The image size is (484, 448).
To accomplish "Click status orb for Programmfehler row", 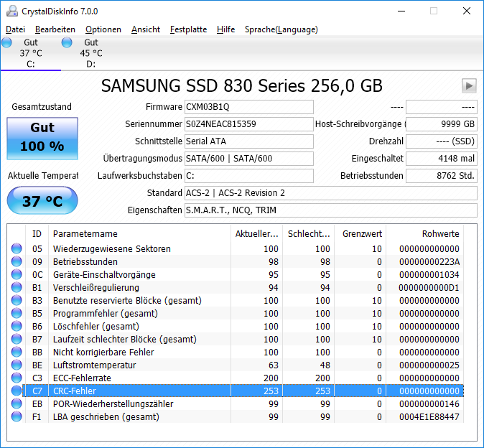I will point(17,313).
